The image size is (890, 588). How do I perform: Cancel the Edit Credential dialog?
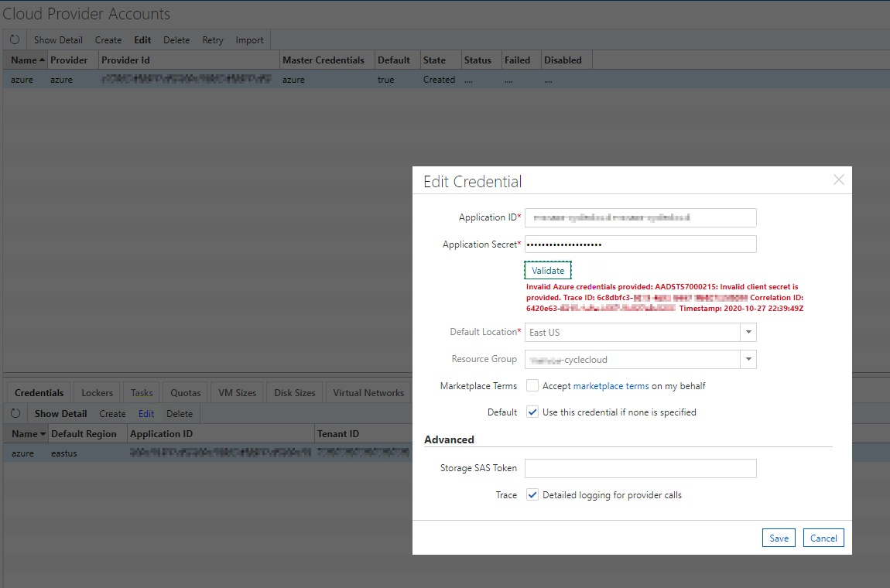823,538
